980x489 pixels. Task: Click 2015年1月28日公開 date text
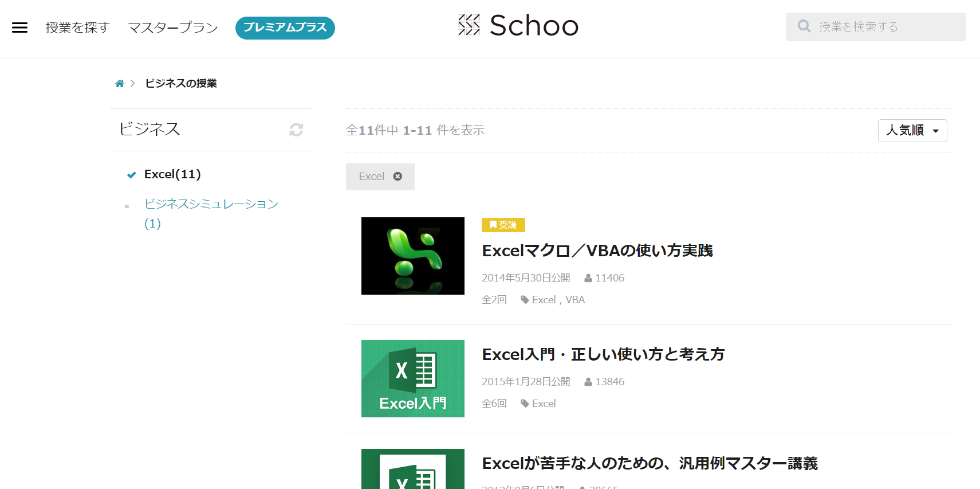[x=526, y=382]
